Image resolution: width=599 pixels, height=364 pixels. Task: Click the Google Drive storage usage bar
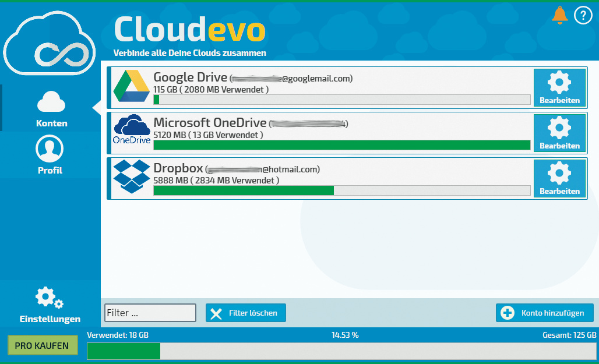pyautogui.click(x=342, y=100)
